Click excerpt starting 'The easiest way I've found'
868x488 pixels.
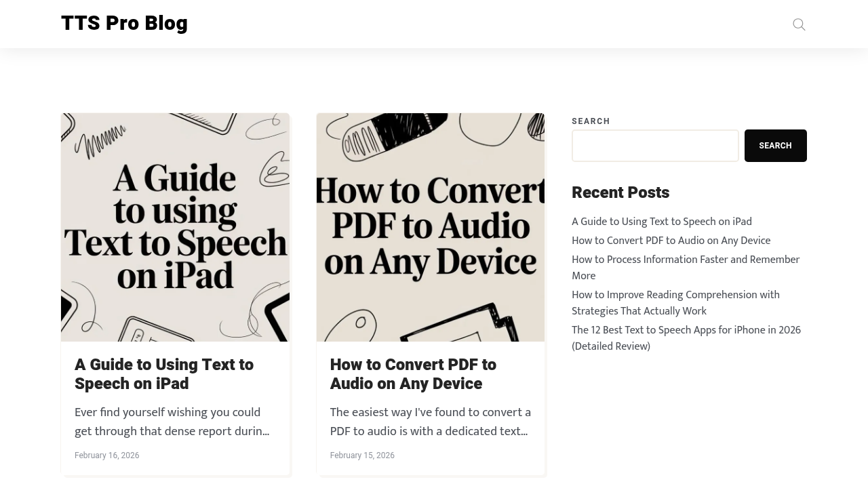(431, 422)
